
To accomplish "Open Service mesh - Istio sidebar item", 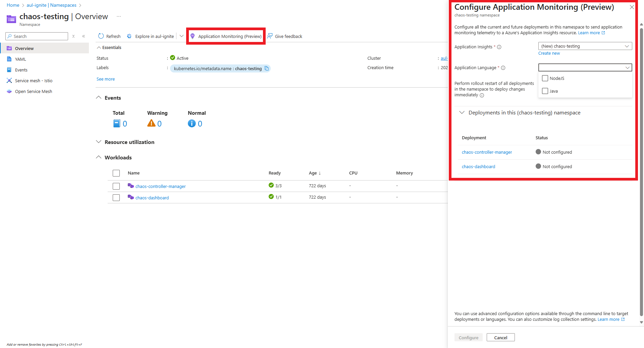I will [34, 81].
